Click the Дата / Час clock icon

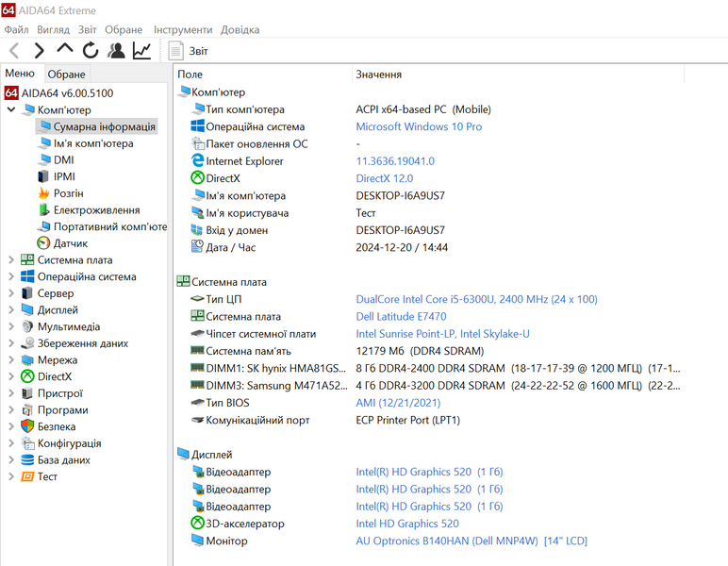tap(197, 246)
